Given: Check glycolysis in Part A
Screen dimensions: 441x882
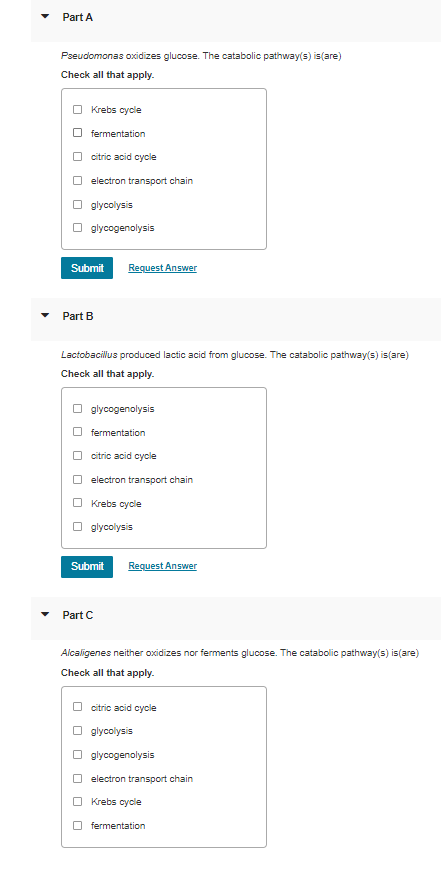Looking at the screenshot, I should (78, 205).
